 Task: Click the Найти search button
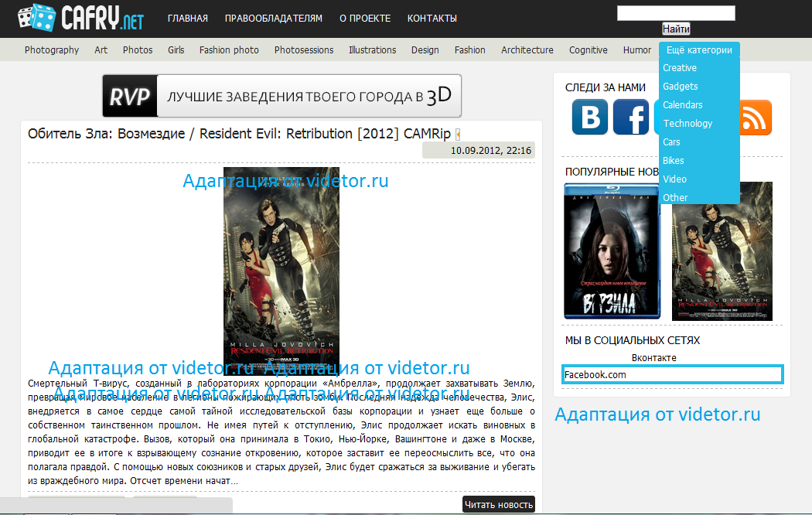(x=676, y=29)
